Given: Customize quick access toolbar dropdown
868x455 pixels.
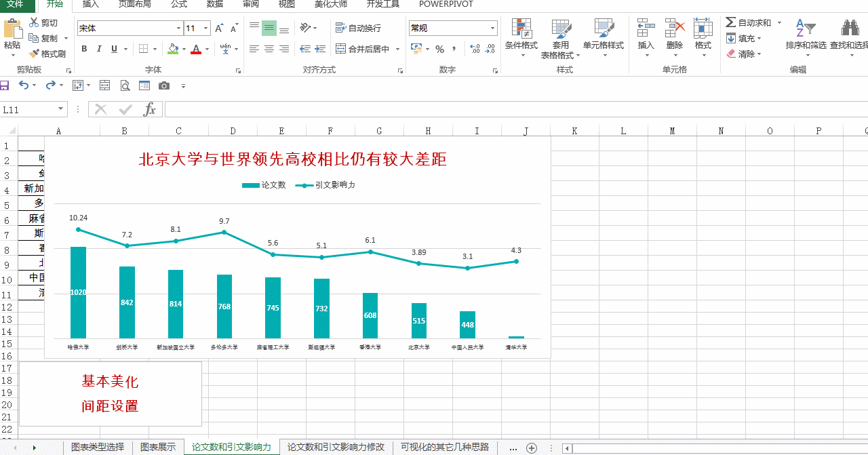Looking at the screenshot, I should coord(183,86).
